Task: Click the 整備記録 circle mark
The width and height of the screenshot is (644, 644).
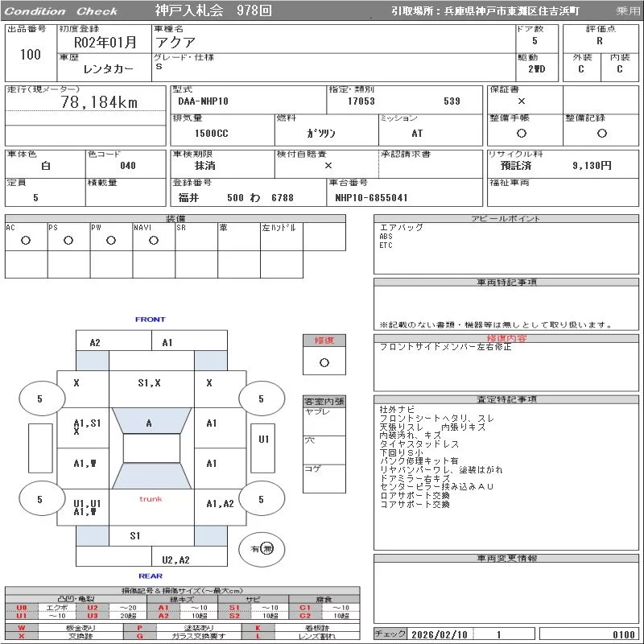Action: click(x=600, y=133)
